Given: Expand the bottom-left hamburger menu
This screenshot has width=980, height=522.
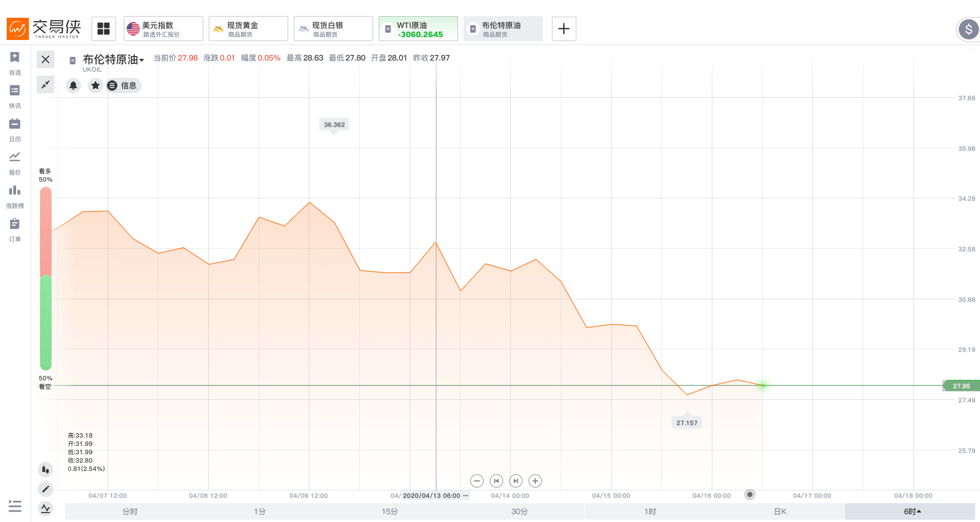Looking at the screenshot, I should pyautogui.click(x=15, y=506).
